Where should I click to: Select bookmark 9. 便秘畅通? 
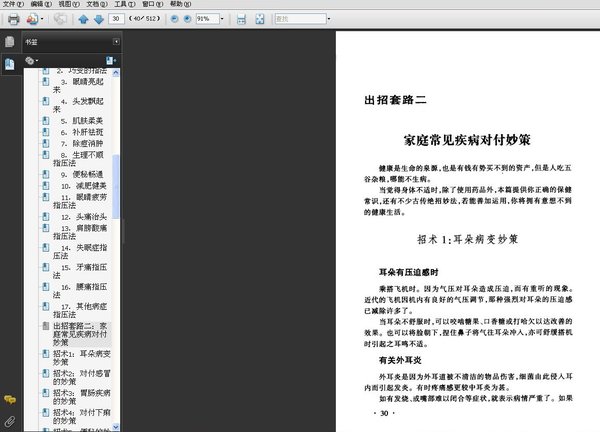point(82,174)
